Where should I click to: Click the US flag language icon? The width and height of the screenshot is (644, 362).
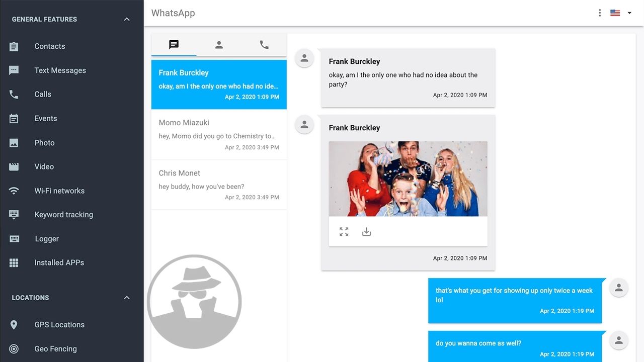click(615, 13)
